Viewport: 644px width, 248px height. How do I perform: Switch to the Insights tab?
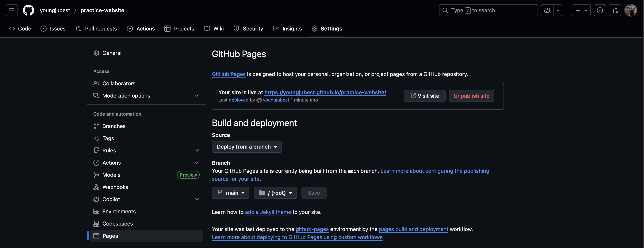(287, 29)
